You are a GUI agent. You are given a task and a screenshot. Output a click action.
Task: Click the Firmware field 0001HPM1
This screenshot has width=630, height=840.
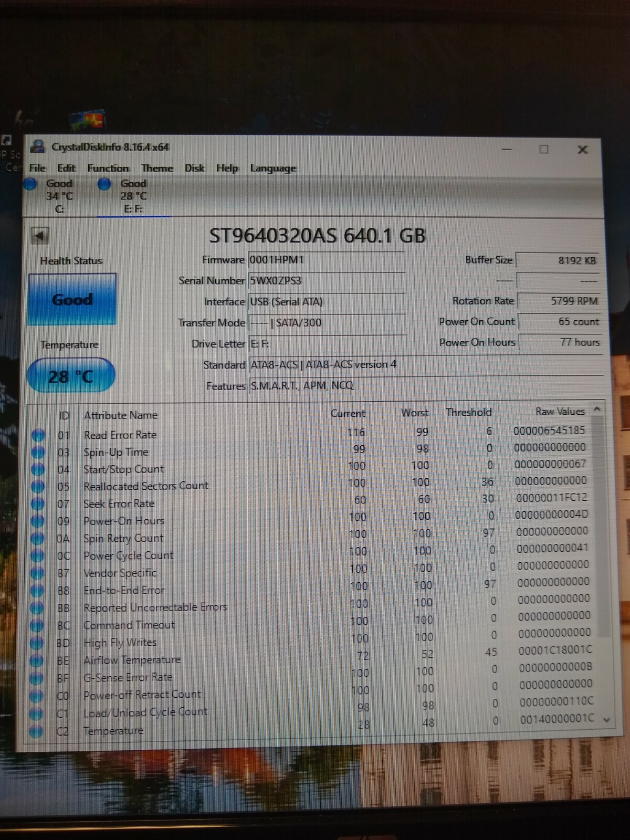(x=327, y=260)
